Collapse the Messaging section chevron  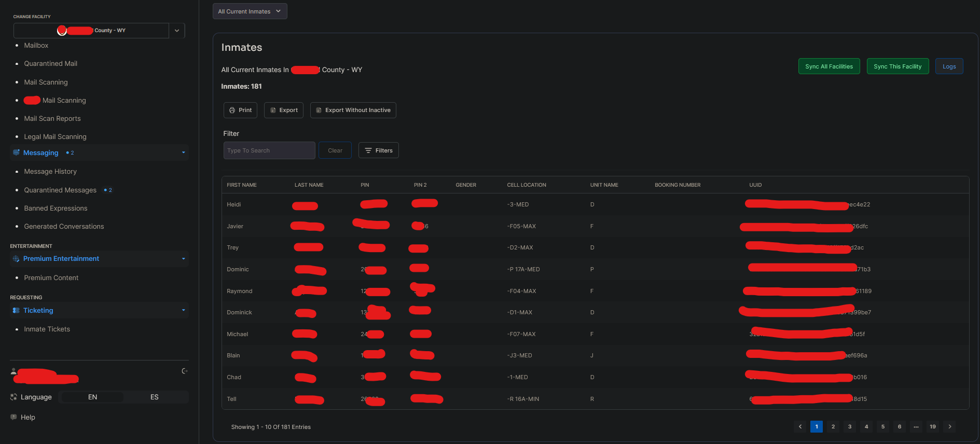[x=183, y=152]
